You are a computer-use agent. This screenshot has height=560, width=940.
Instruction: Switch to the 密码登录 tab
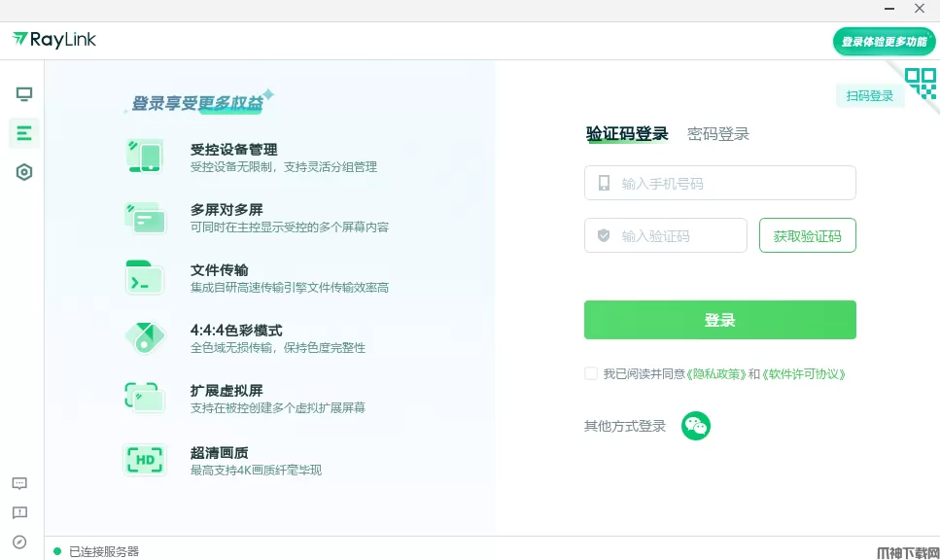coord(717,134)
